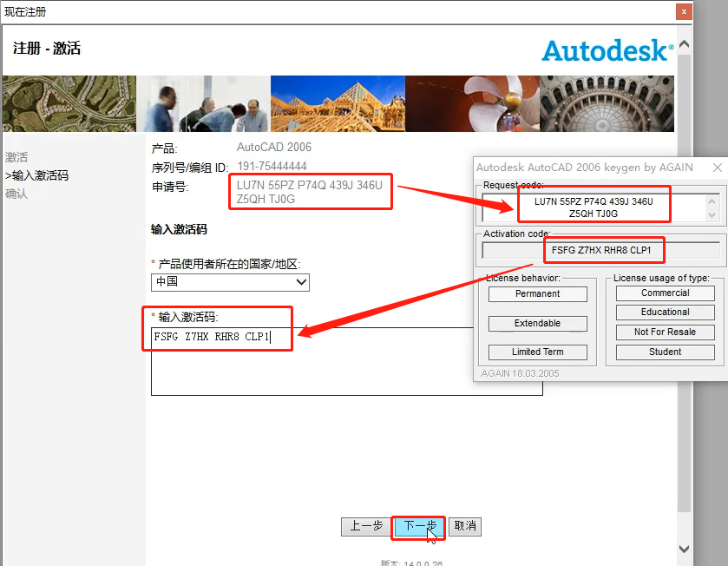Click scroll-up arrow in Request code box
The height and width of the screenshot is (566, 728).
tap(712, 201)
